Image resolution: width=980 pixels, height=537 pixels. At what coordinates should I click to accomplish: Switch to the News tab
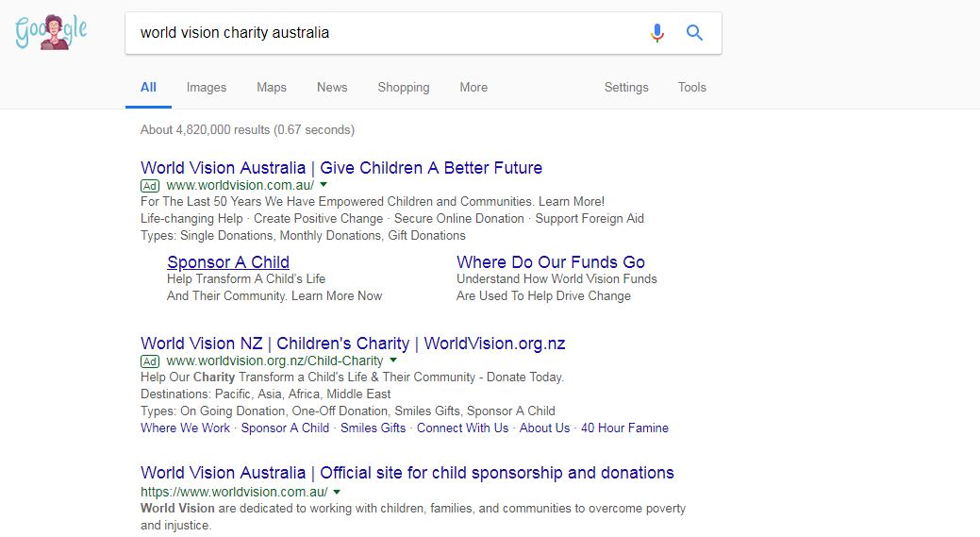pos(332,87)
